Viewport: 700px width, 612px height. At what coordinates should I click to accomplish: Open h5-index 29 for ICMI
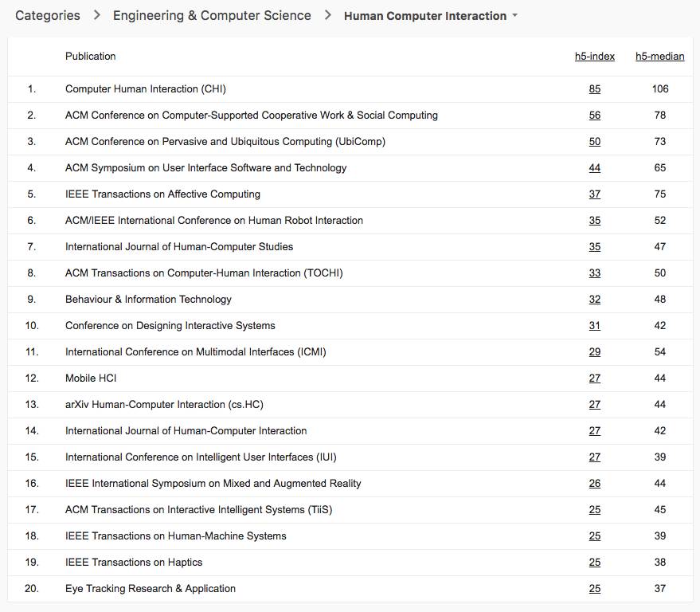(595, 352)
